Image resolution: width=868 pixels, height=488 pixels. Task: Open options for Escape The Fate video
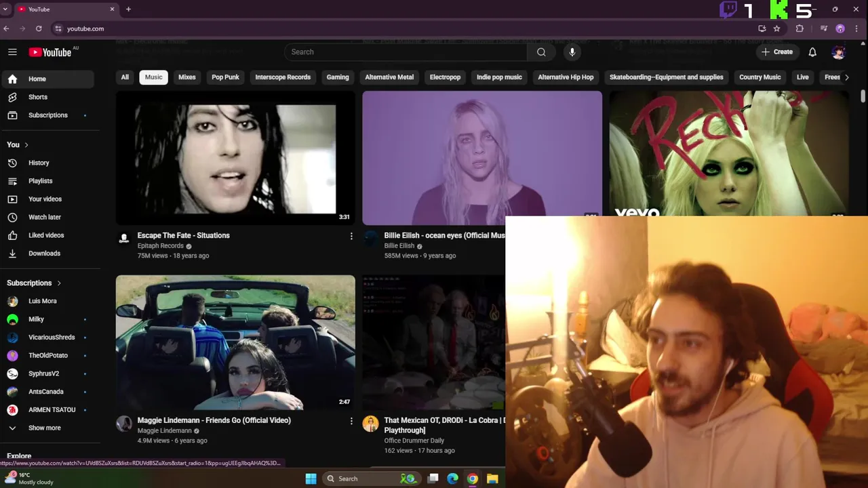pyautogui.click(x=351, y=236)
